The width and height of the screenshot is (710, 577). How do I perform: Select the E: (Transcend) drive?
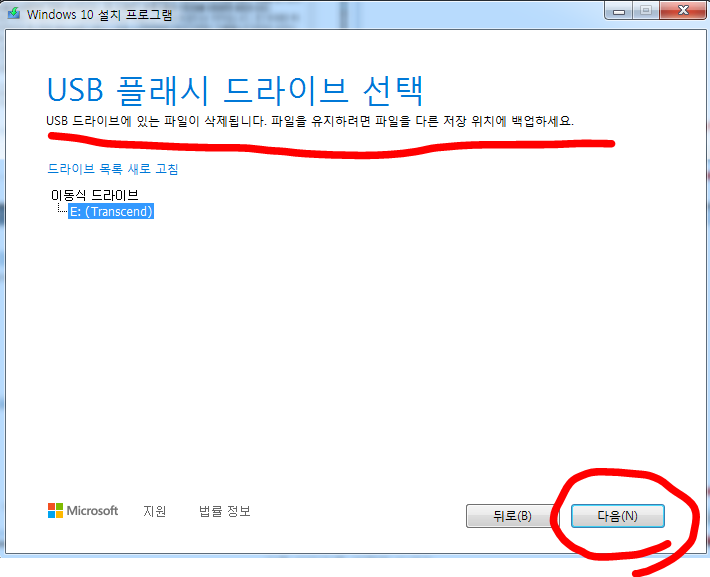111,212
